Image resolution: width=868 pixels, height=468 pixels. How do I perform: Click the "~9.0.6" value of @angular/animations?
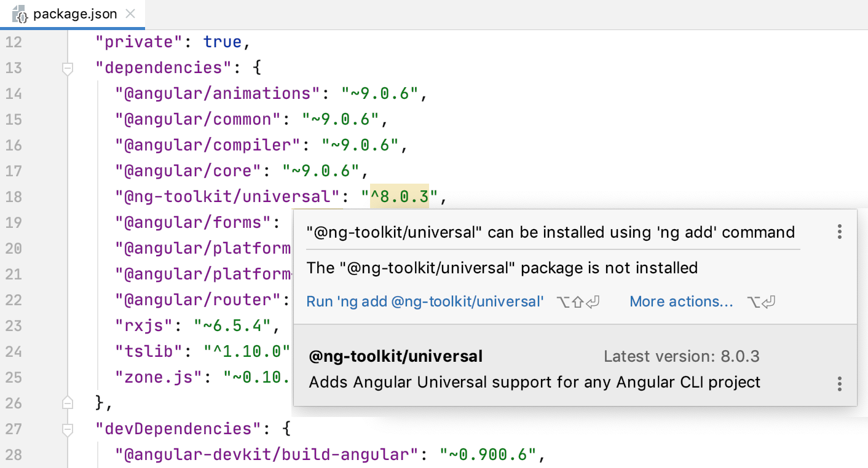pyautogui.click(x=379, y=93)
